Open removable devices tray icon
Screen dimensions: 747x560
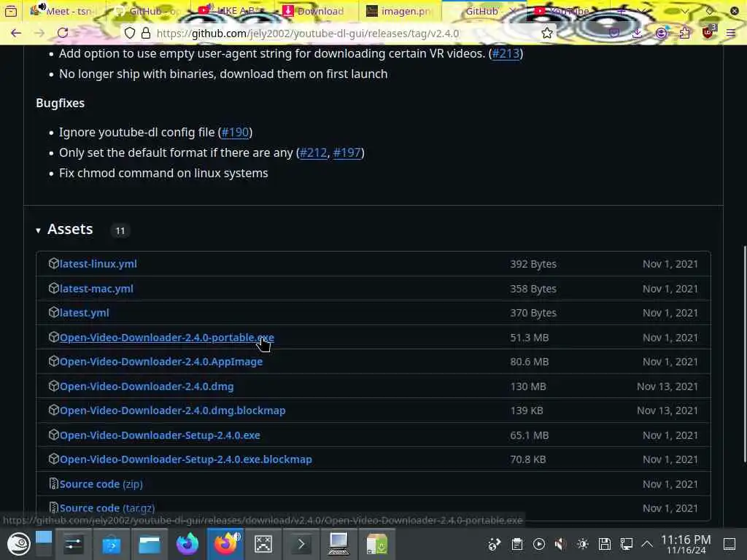605,544
